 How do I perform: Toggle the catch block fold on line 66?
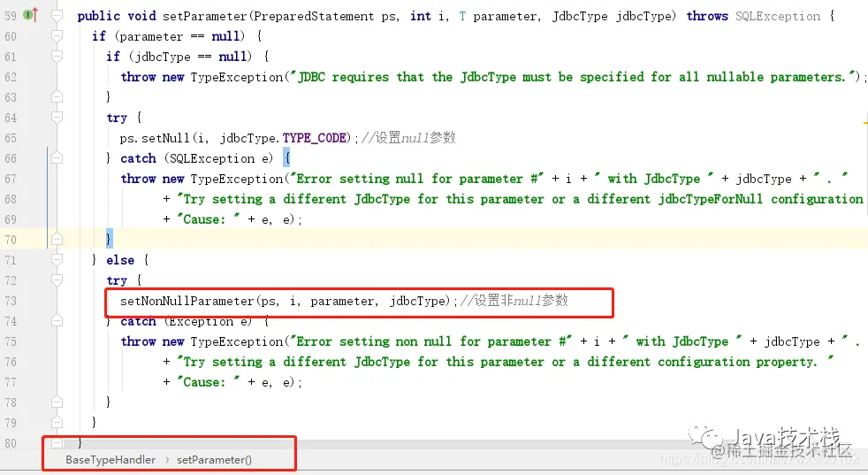[57, 158]
